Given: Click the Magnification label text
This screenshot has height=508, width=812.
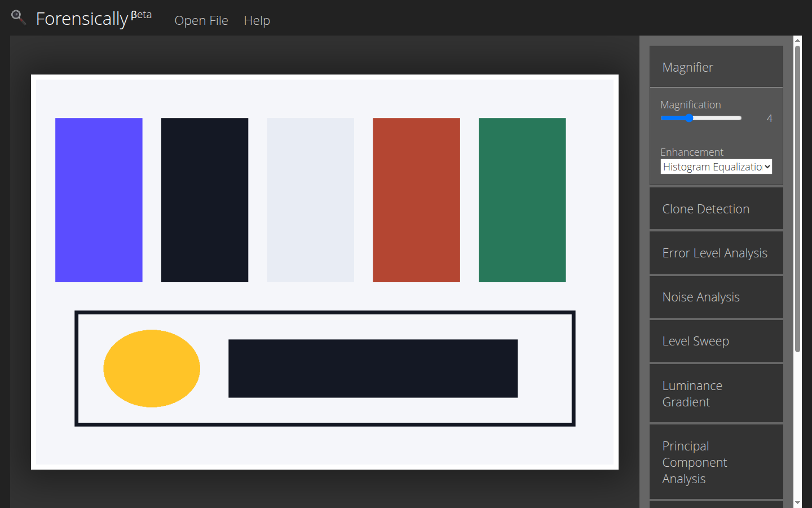Looking at the screenshot, I should point(691,104).
